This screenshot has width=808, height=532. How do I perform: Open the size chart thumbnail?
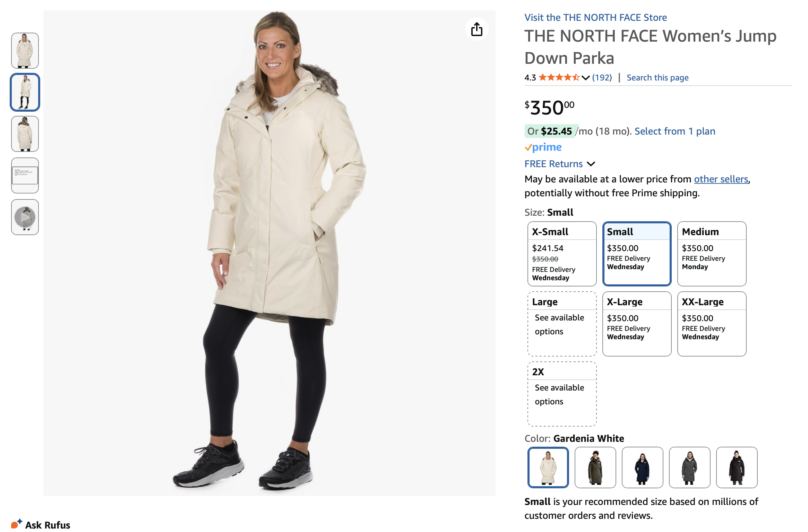tap(25, 175)
